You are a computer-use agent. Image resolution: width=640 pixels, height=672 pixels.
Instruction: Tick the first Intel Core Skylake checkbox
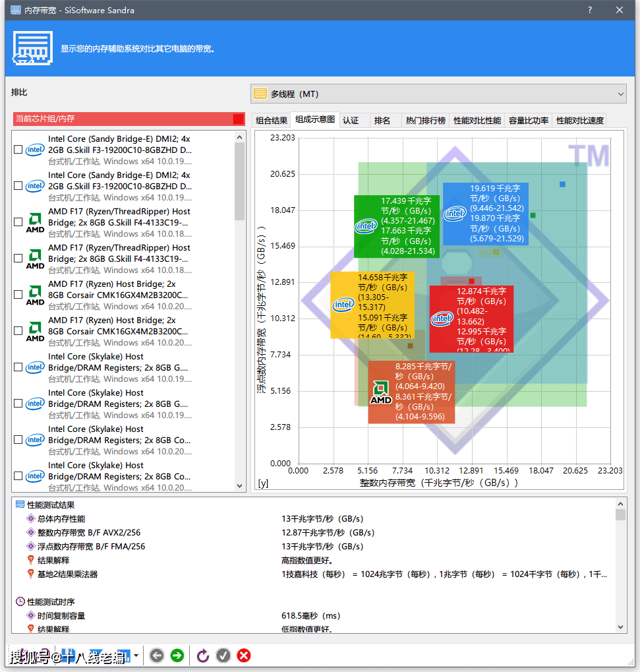(x=18, y=367)
